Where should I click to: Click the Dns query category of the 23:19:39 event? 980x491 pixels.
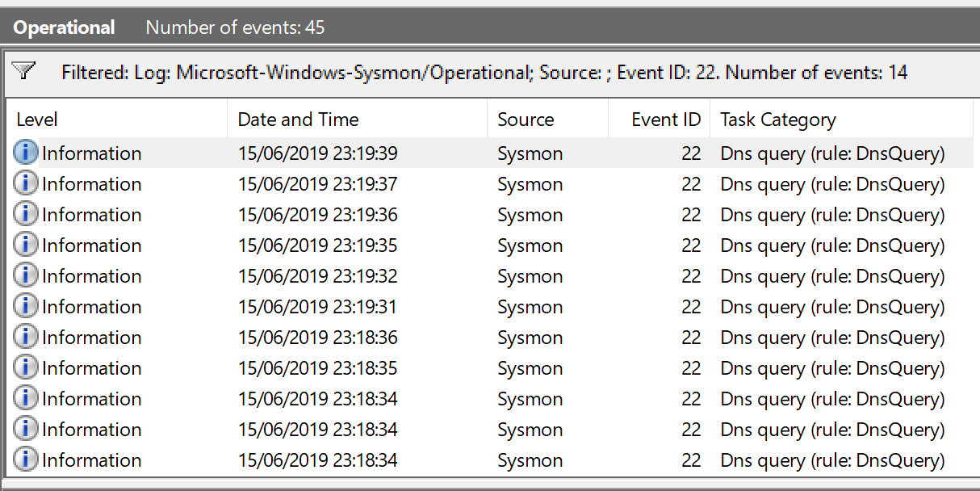point(832,153)
